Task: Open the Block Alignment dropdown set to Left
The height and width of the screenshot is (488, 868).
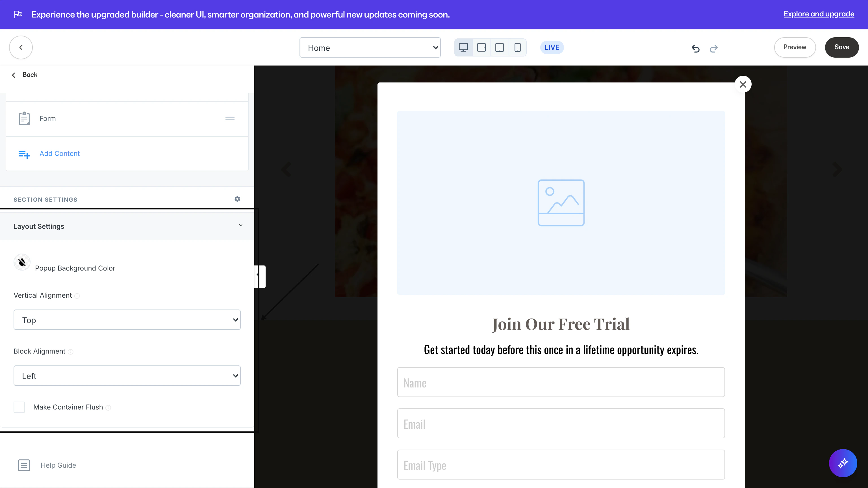Action: pyautogui.click(x=127, y=376)
